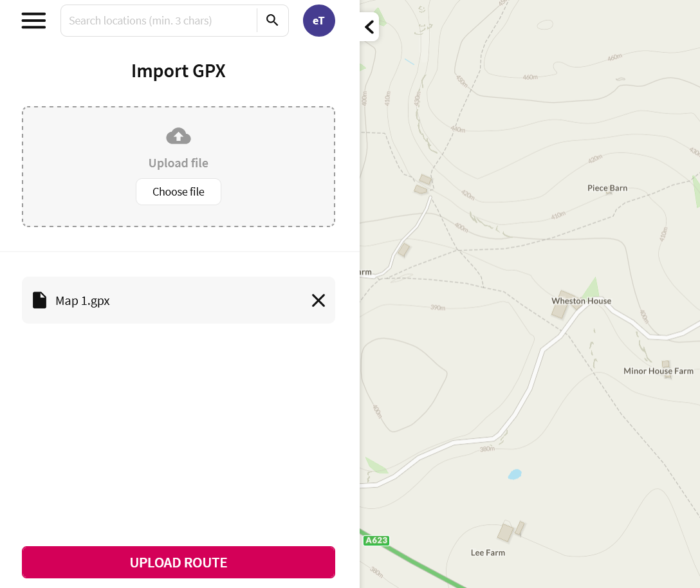This screenshot has height=588, width=700.
Task: Click the Import GPX heading
Action: [x=178, y=71]
